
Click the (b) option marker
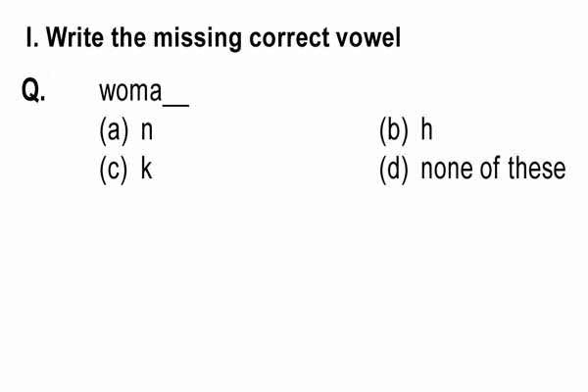[x=393, y=130]
